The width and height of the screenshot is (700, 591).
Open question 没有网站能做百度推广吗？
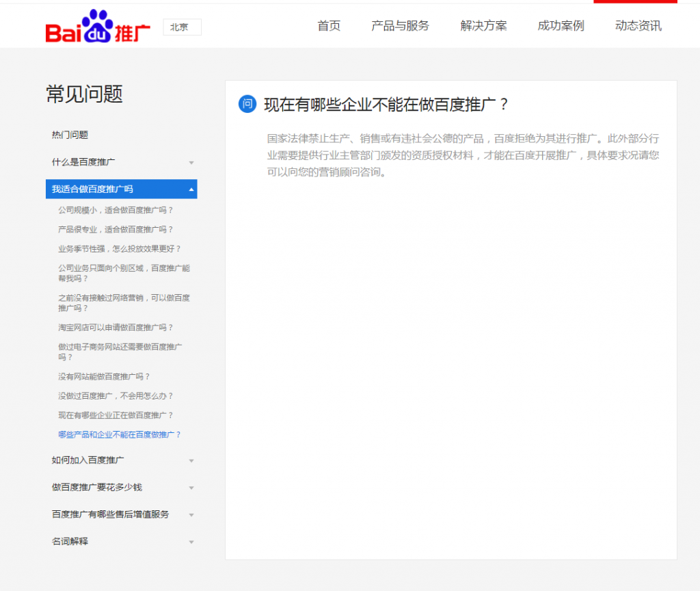104,377
